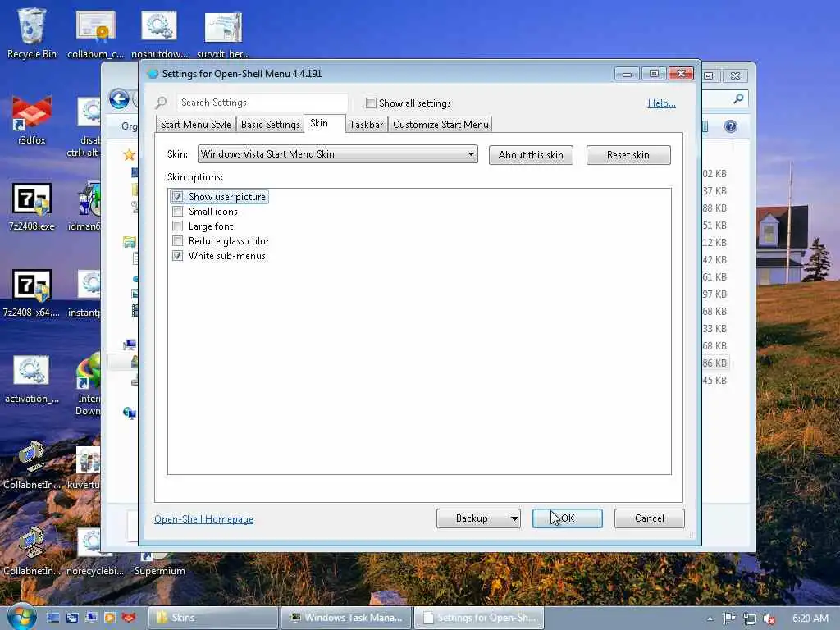Select the Supermium desktop shortcut

pos(159,564)
